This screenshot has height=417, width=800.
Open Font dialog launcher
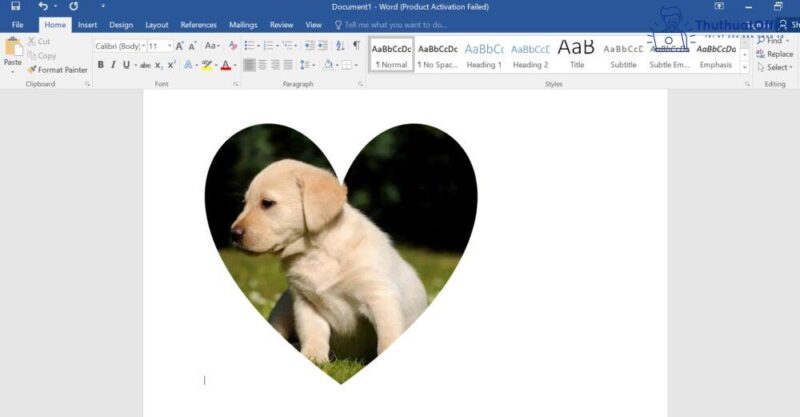coord(236,84)
